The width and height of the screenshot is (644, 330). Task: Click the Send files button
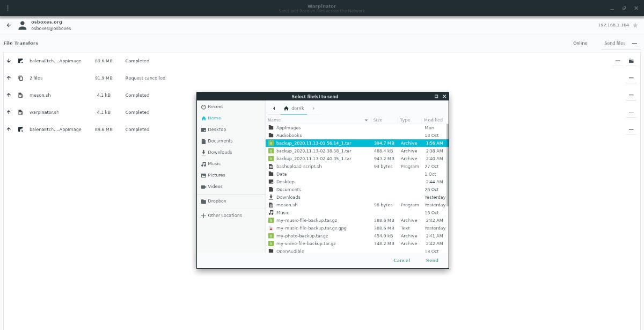click(614, 43)
